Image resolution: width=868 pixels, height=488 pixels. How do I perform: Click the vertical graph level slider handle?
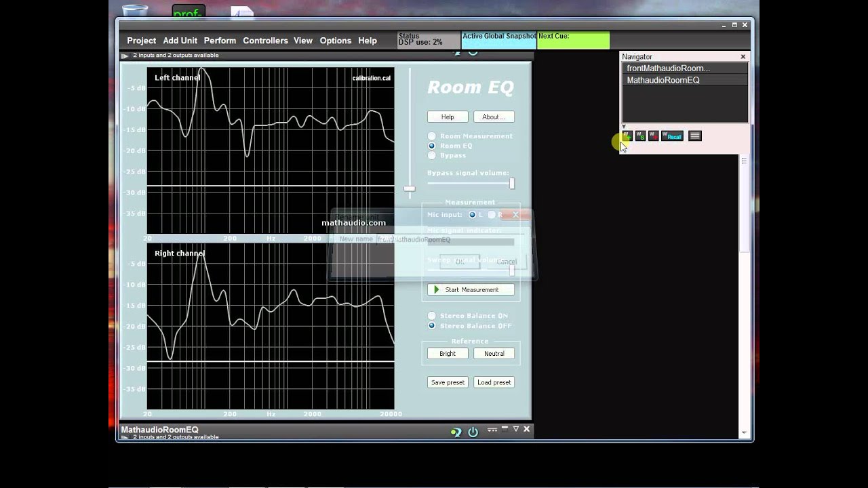pos(409,188)
